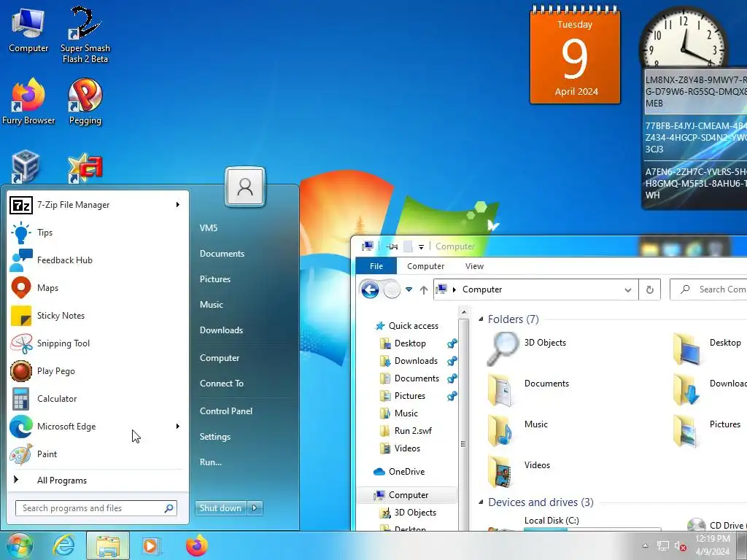Open recent locations dropdown in Explorer
Image resolution: width=747 pixels, height=560 pixels.
409,289
